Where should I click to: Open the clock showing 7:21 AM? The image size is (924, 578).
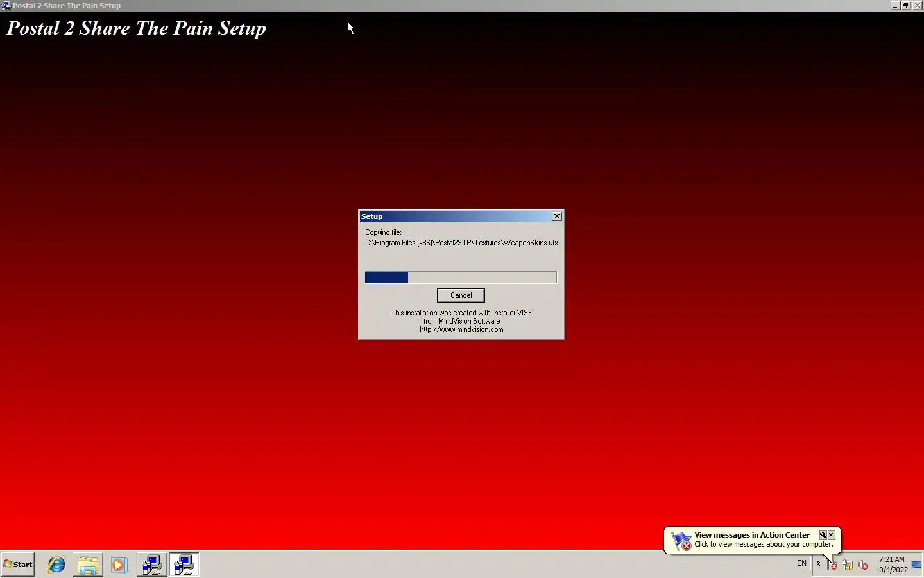[892, 565]
